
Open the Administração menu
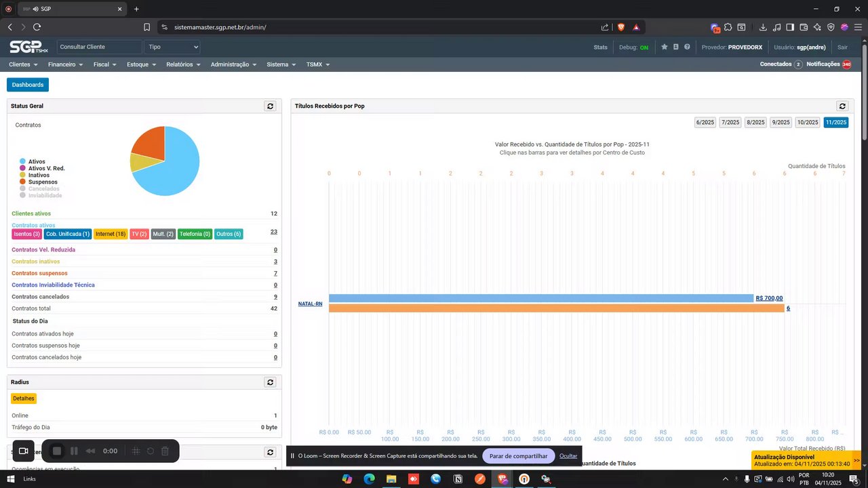pos(233,64)
